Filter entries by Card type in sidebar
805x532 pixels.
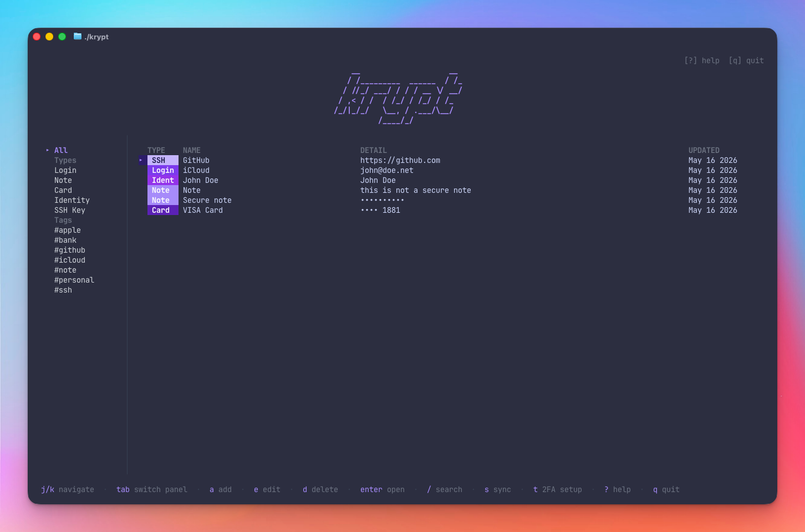pos(63,190)
